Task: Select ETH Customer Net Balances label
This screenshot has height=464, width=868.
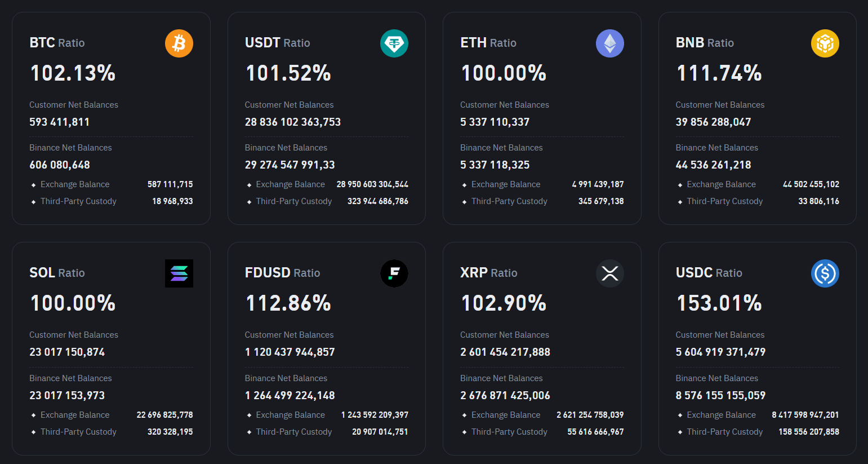Action: tap(504, 105)
